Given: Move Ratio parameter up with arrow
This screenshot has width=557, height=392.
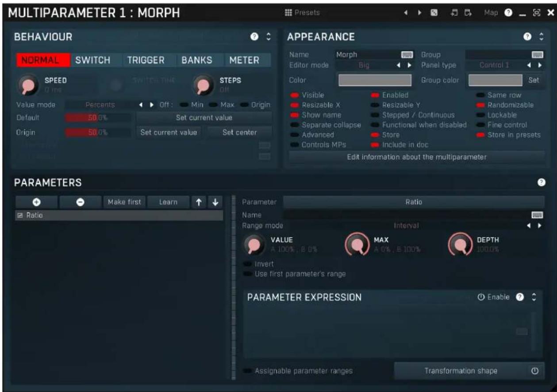Looking at the screenshot, I should click(199, 202).
